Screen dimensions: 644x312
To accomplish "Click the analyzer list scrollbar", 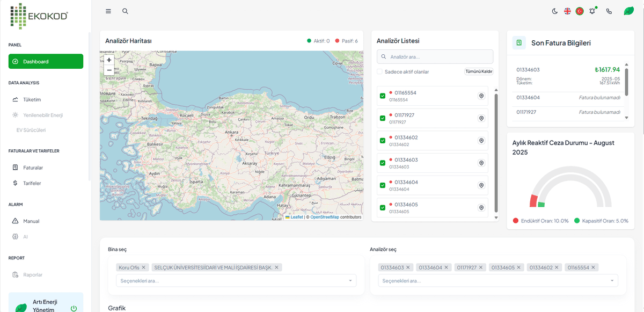I will tap(496, 153).
